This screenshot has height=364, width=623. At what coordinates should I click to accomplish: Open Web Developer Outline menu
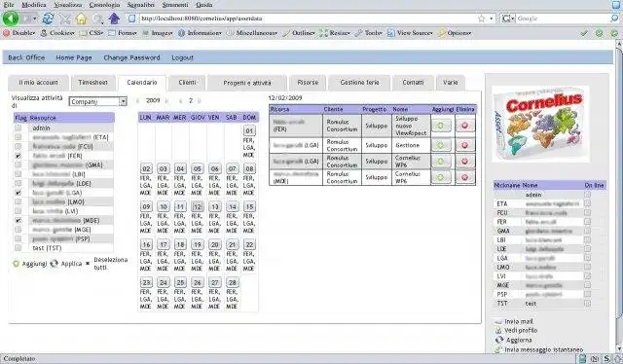[299, 33]
